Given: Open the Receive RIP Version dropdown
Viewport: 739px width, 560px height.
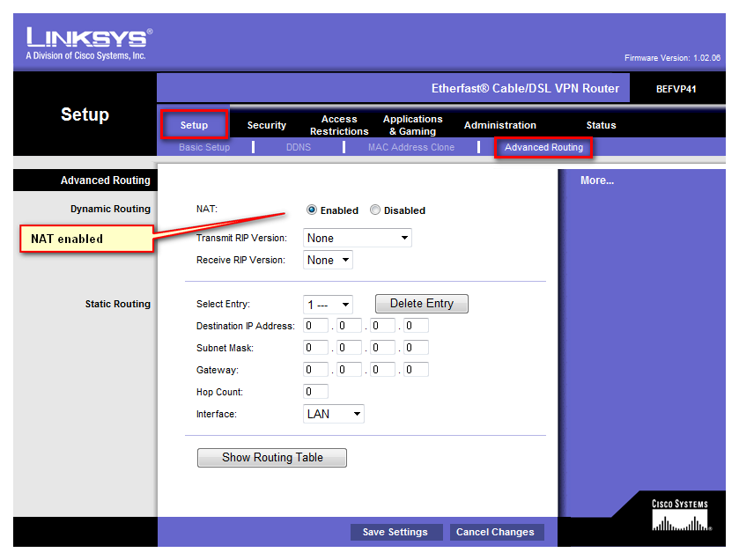Looking at the screenshot, I should pyautogui.click(x=328, y=260).
